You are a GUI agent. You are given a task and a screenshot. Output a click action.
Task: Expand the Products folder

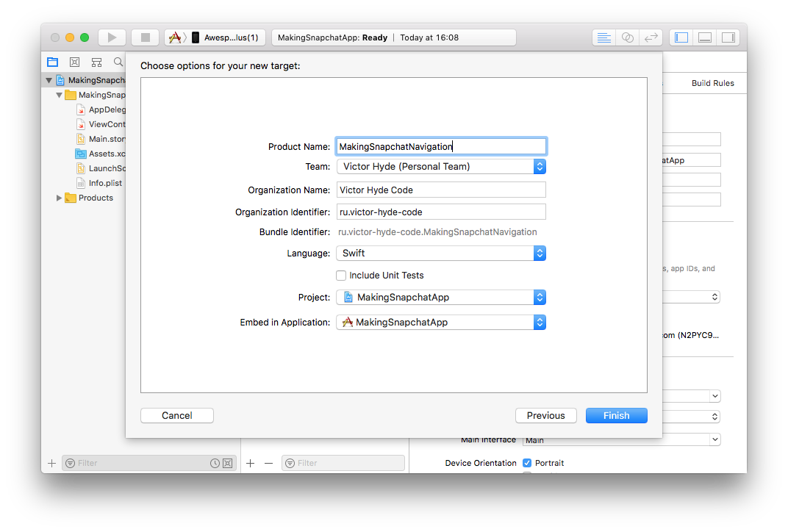click(x=60, y=198)
